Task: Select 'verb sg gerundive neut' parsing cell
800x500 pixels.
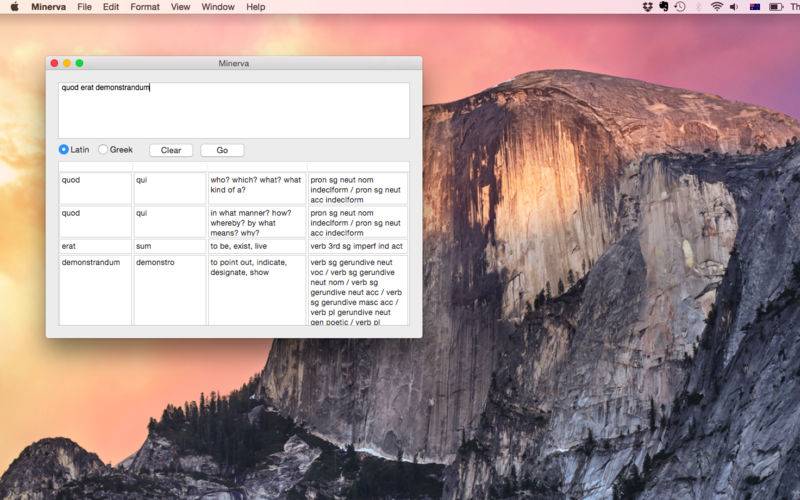Action: 358,290
